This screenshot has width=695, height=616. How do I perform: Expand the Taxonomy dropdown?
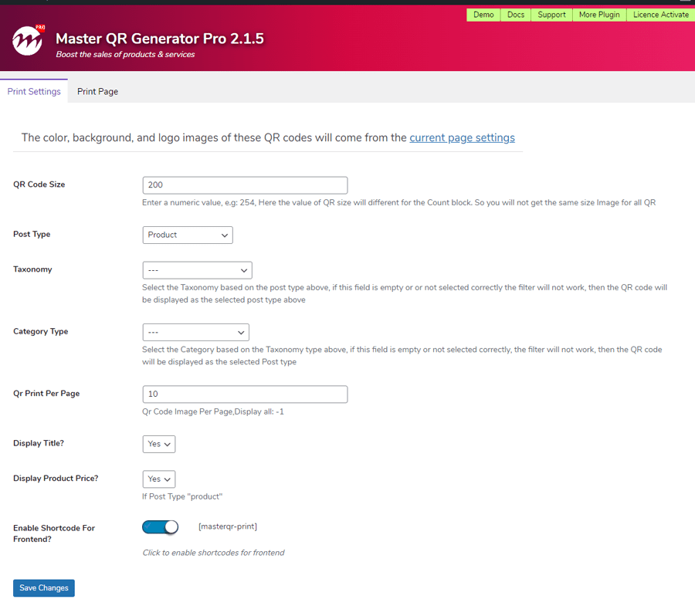click(x=197, y=270)
